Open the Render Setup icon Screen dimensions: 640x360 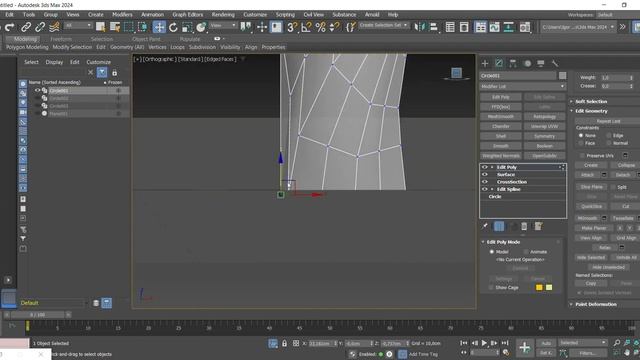[525, 27]
